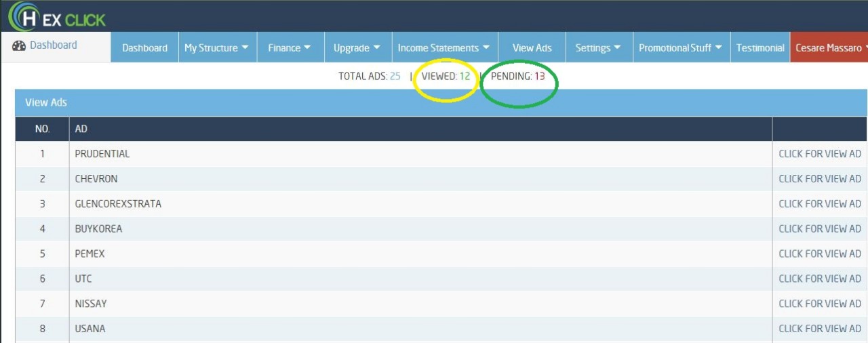Open the UTC ad link
Viewport: 868px width, 343px height.
click(x=819, y=279)
